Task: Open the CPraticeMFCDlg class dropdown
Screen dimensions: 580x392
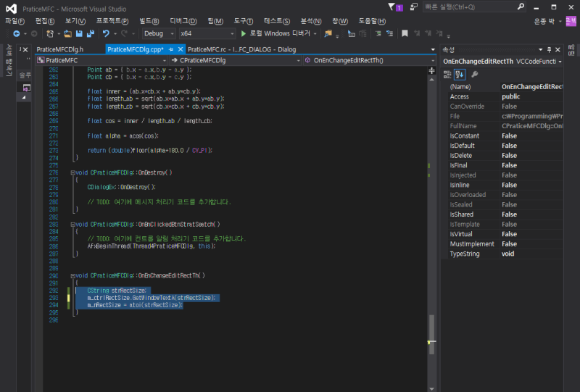Action: click(235, 60)
